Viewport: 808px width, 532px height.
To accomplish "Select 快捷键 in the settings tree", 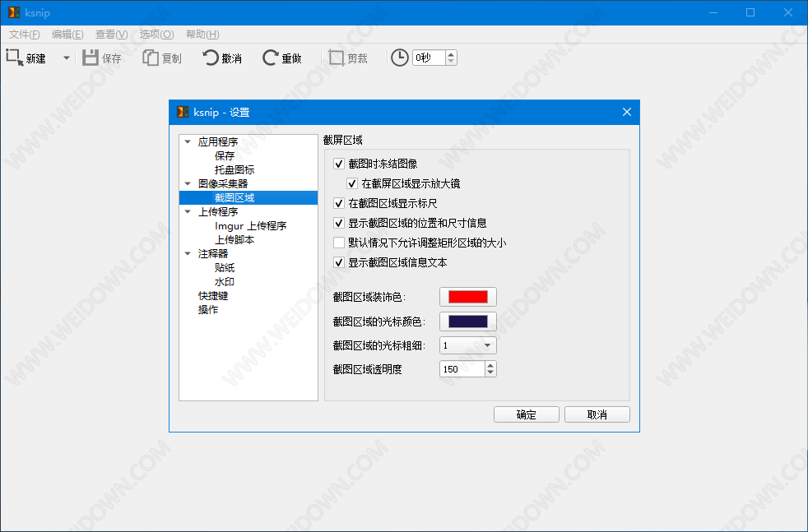I will pyautogui.click(x=213, y=296).
